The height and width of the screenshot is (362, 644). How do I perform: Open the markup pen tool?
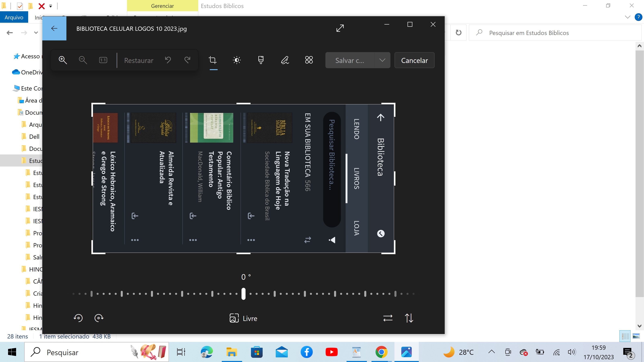tap(285, 60)
